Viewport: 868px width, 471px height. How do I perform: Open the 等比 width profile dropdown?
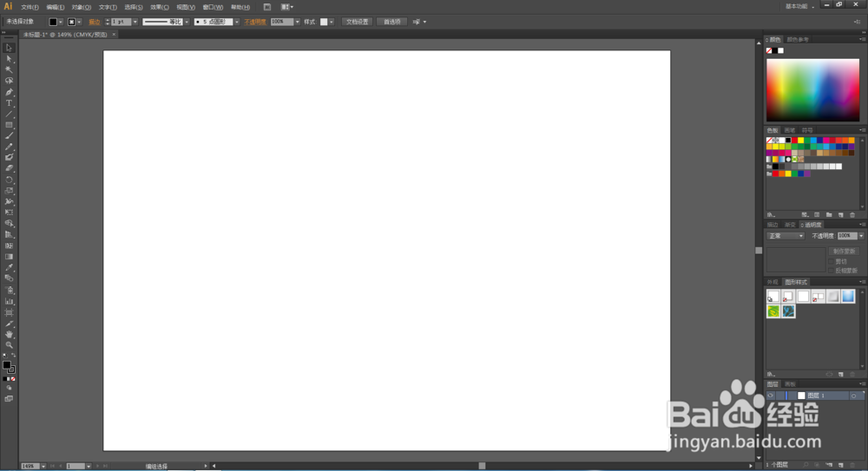click(x=187, y=23)
